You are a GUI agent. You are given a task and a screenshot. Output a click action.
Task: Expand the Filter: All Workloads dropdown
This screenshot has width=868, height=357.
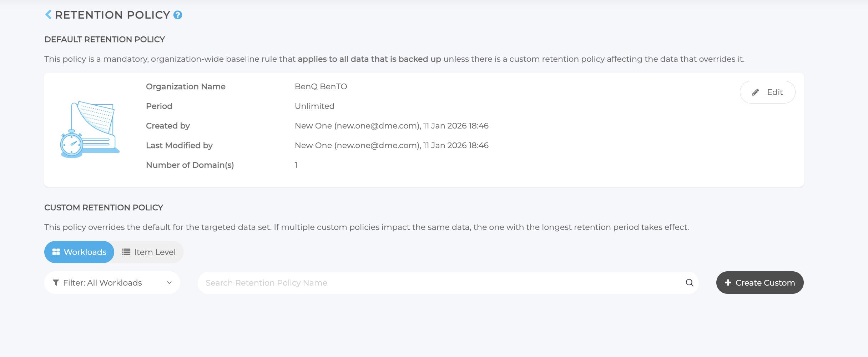pos(112,283)
